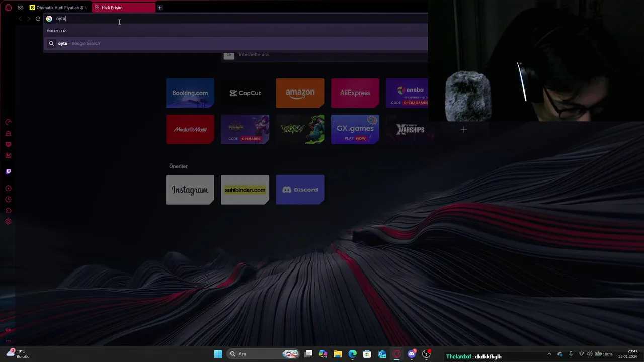Add a new speed dial with plus
The width and height of the screenshot is (644, 362).
pos(464,129)
